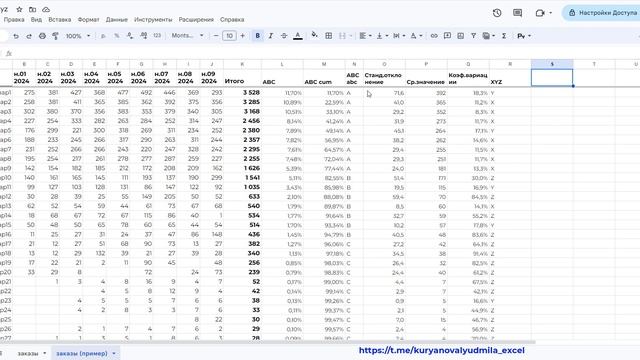Toggle strikethrough formatting

pyautogui.click(x=284, y=36)
